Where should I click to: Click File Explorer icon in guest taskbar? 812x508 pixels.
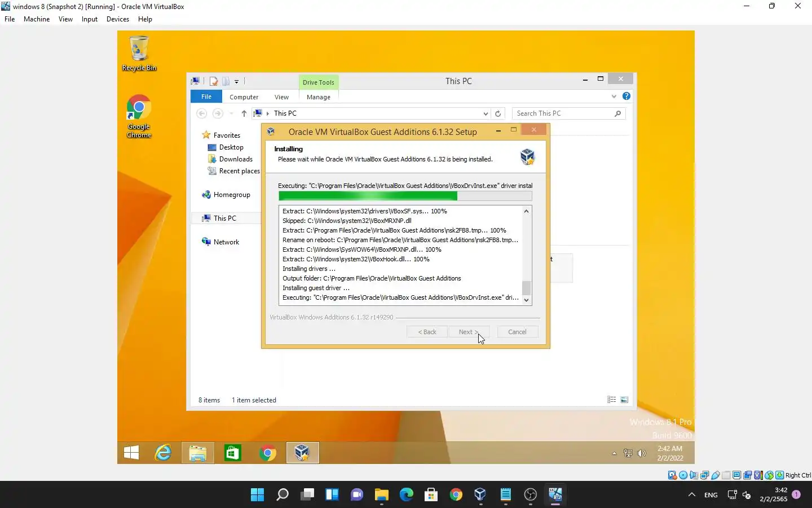[x=197, y=453]
